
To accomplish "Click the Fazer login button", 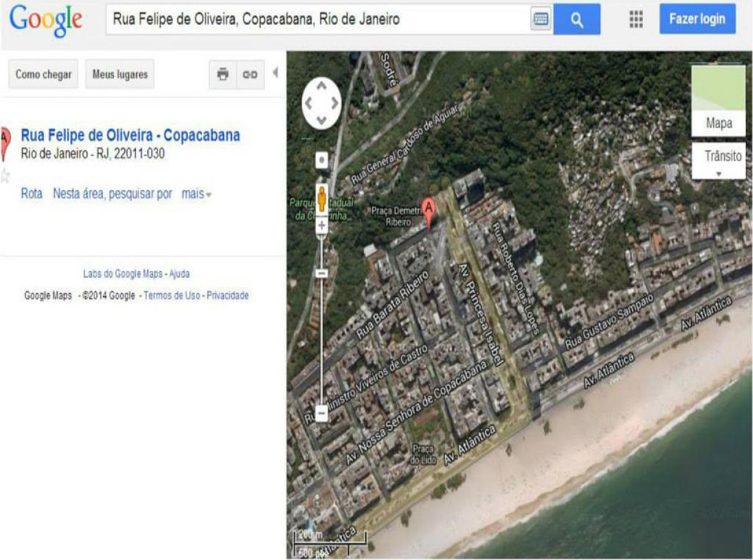I will (697, 19).
